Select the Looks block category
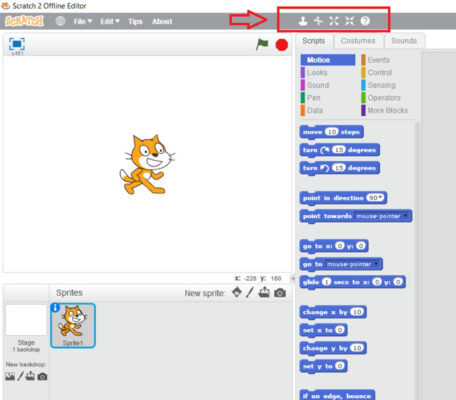 [317, 73]
